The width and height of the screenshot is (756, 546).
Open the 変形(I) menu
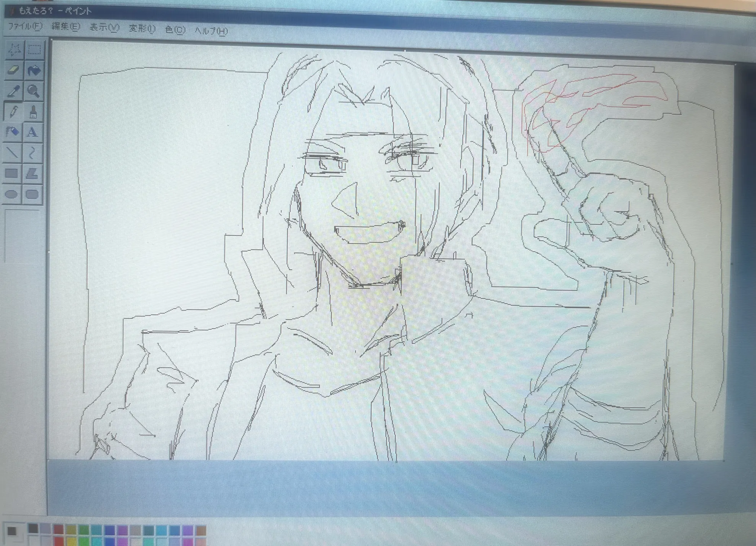142,29
